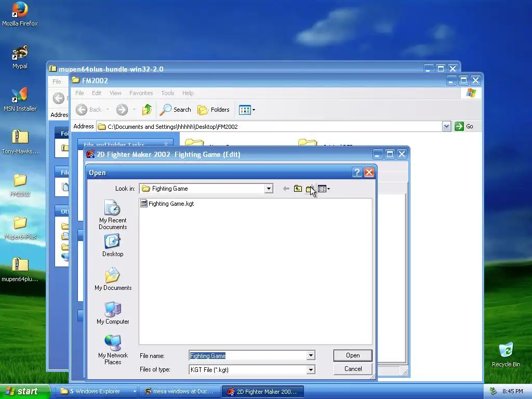Switch to mesa windows taskbar item
The height and width of the screenshot is (399, 532).
tap(180, 392)
